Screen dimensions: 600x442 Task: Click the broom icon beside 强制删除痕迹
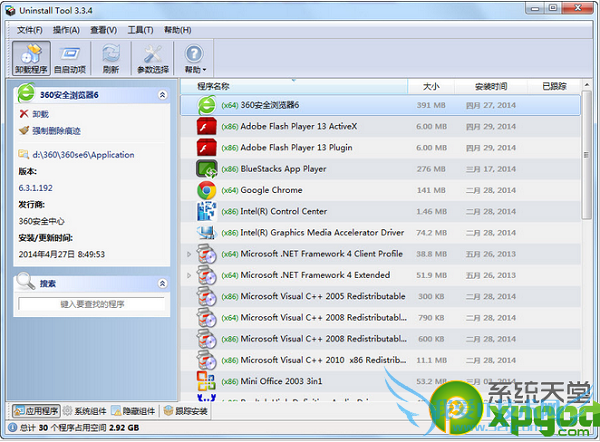(x=24, y=130)
